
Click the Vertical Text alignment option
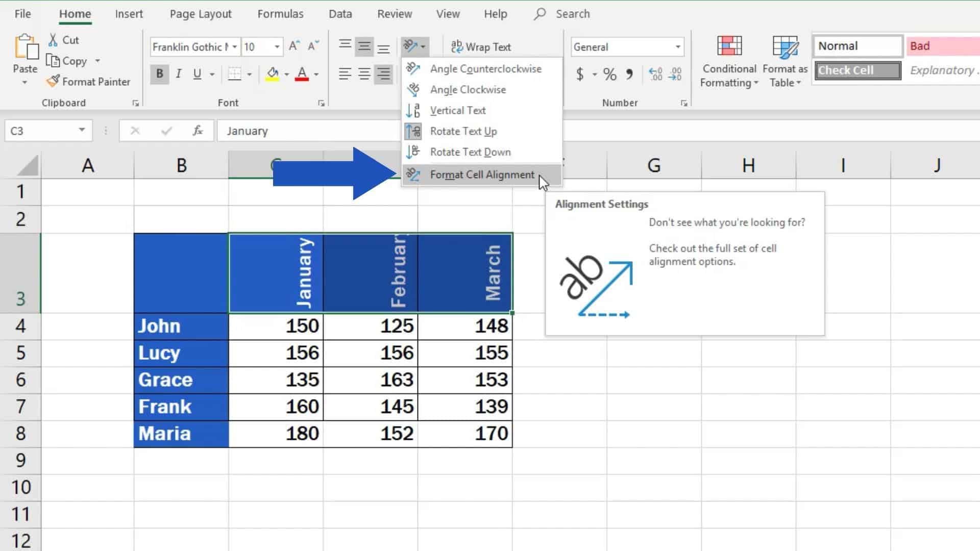(x=458, y=110)
